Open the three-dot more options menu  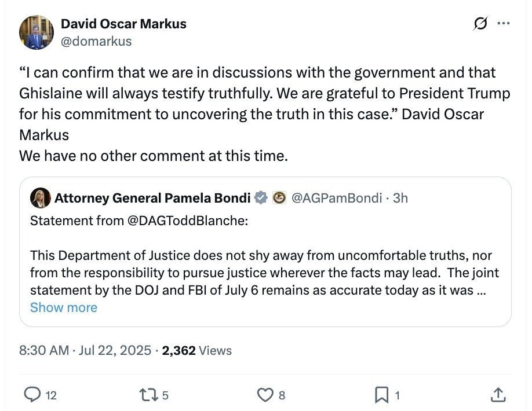point(504,24)
